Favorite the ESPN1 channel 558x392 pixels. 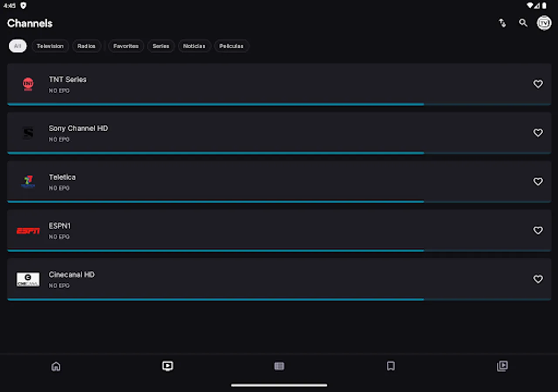click(x=538, y=230)
